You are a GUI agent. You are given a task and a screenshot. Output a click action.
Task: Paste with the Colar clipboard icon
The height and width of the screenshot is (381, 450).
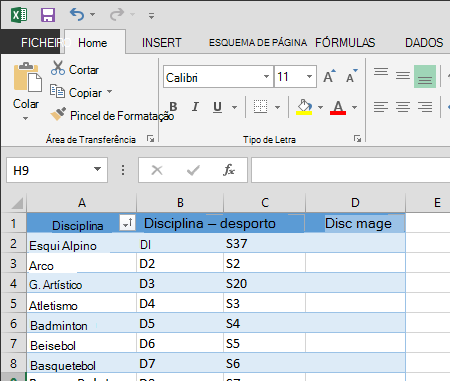(27, 77)
